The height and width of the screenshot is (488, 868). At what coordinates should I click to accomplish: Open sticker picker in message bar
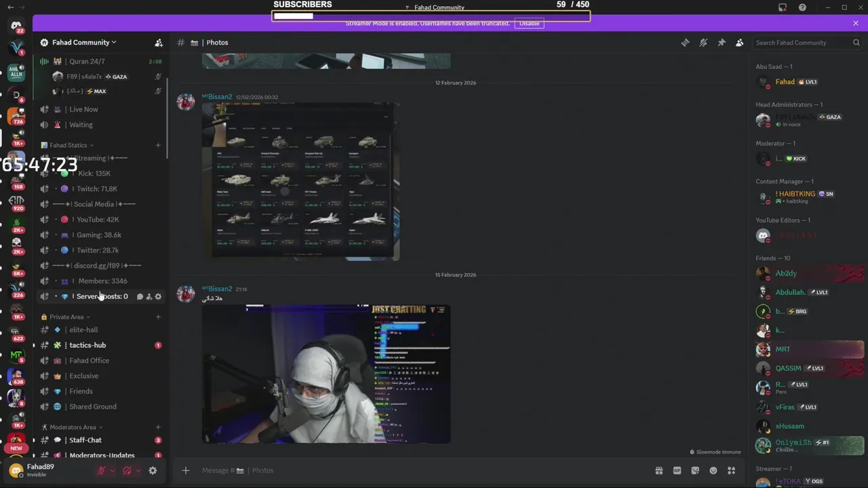click(695, 470)
